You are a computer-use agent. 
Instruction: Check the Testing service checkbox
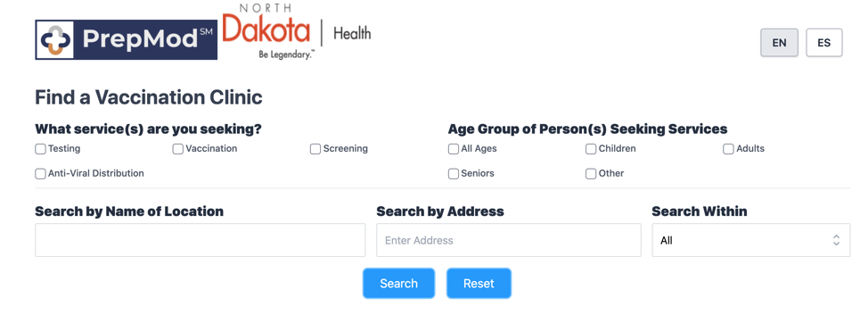[x=40, y=149]
